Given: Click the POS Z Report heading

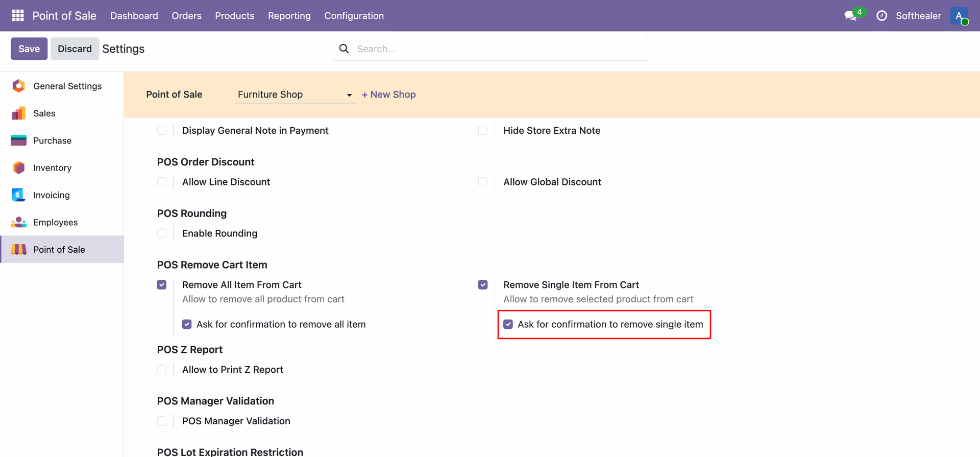Looking at the screenshot, I should 190,350.
